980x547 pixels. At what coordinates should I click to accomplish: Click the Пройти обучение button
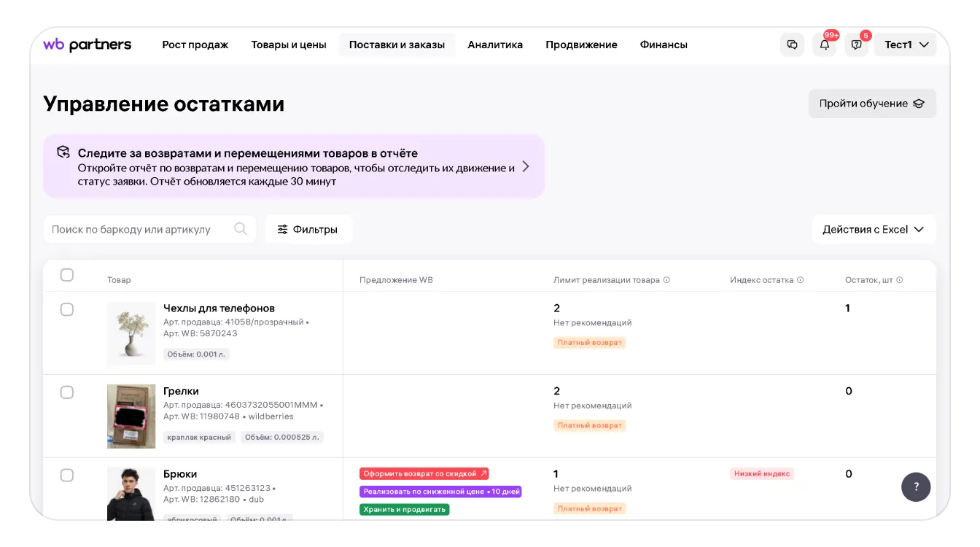871,104
